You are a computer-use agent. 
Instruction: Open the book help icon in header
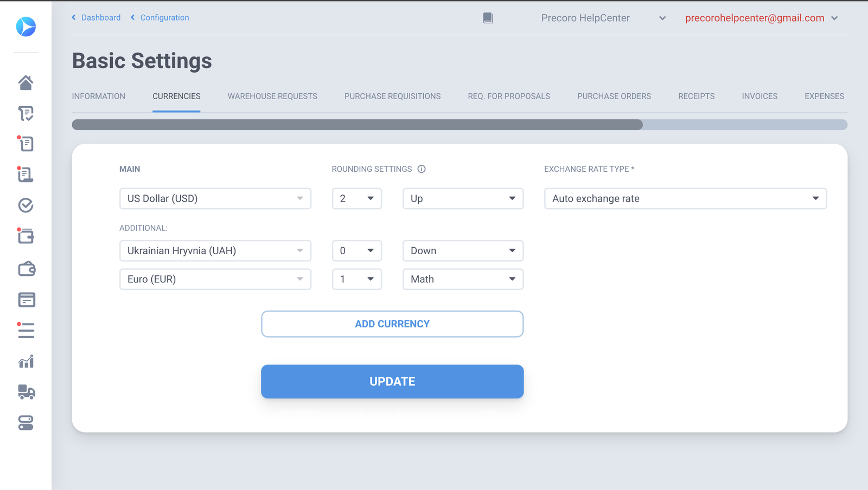[x=488, y=18]
